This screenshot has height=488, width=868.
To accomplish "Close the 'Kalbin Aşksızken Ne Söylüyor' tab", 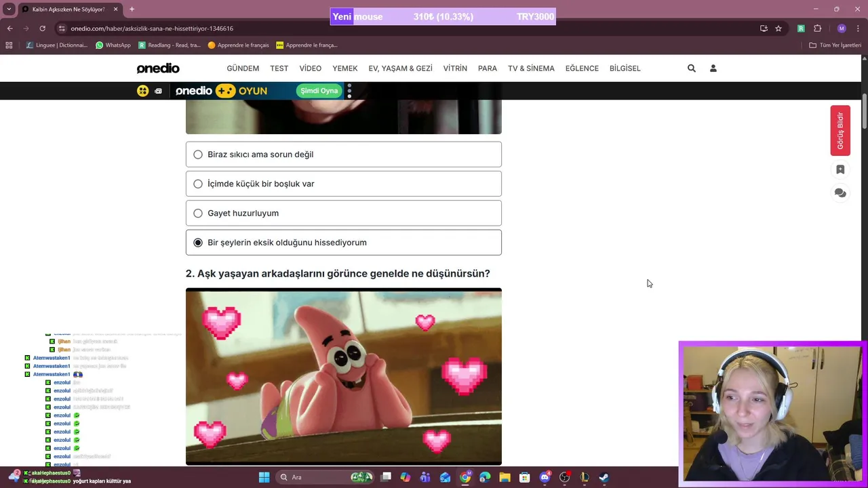I will [x=115, y=9].
